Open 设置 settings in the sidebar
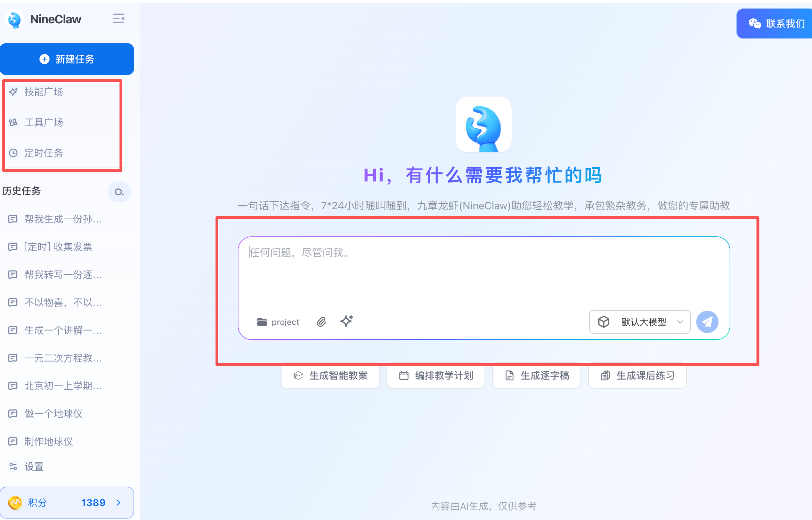Viewport: 812px width, 520px height. pos(34,466)
